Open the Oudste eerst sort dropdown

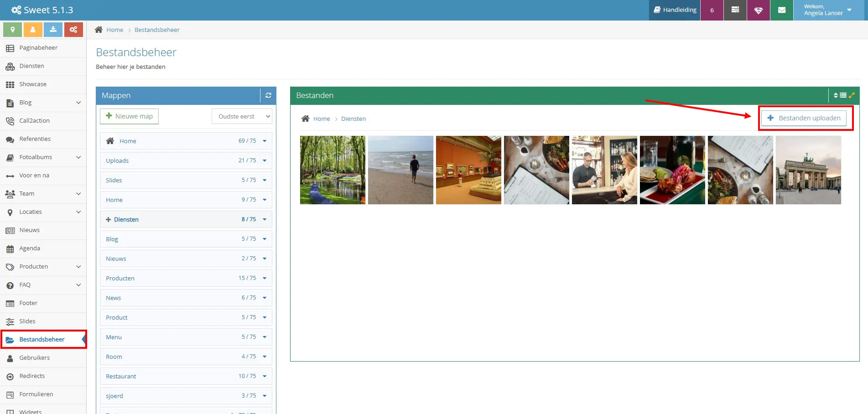(242, 116)
